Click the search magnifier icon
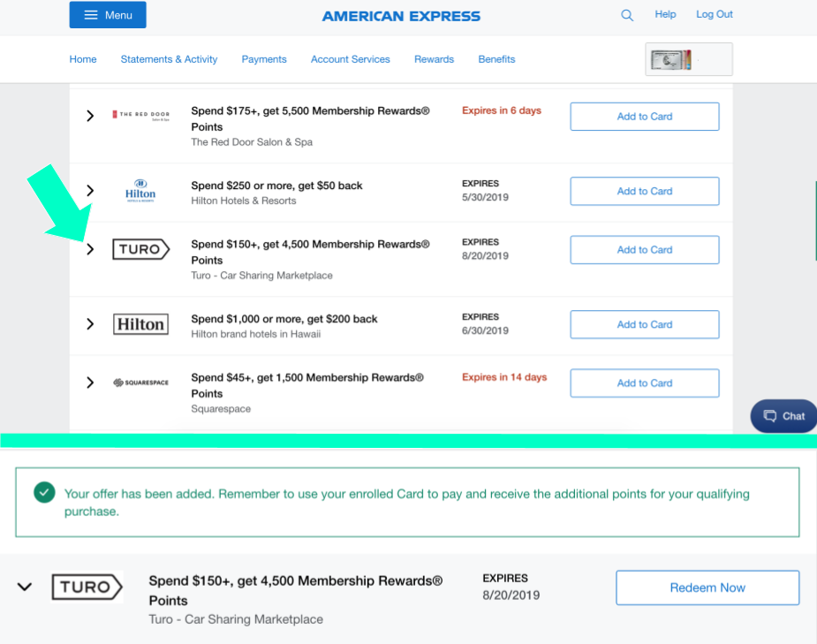Image resolution: width=817 pixels, height=644 pixels. pos(627,15)
